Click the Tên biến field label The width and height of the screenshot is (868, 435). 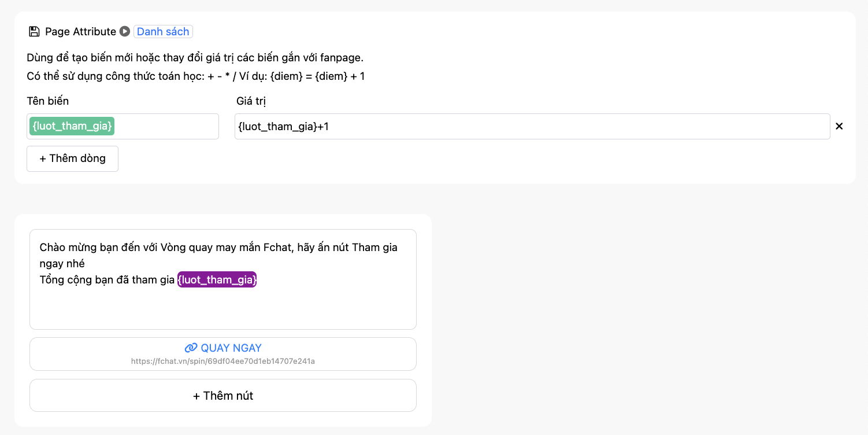[x=48, y=101]
